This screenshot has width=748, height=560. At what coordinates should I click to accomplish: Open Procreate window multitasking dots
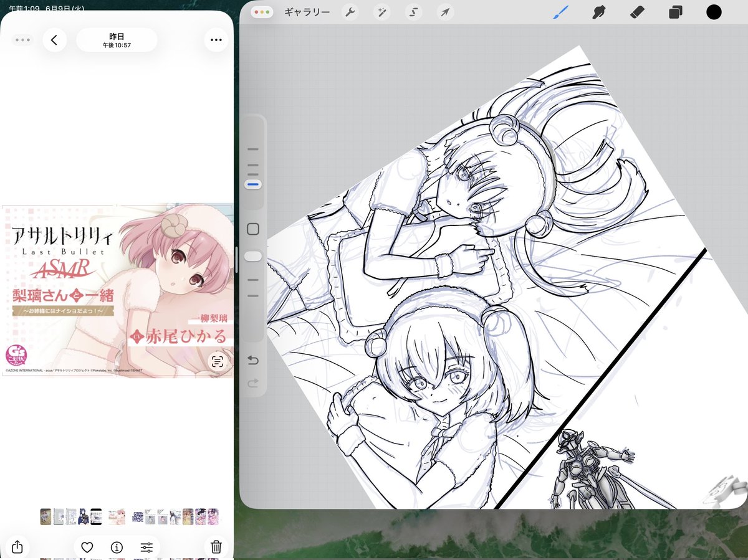(262, 12)
